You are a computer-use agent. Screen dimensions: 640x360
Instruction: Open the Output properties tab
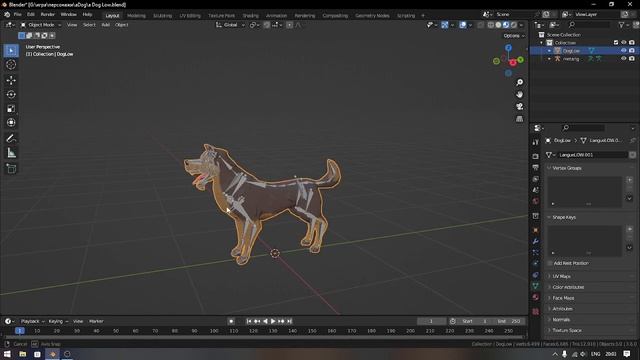pos(536,167)
